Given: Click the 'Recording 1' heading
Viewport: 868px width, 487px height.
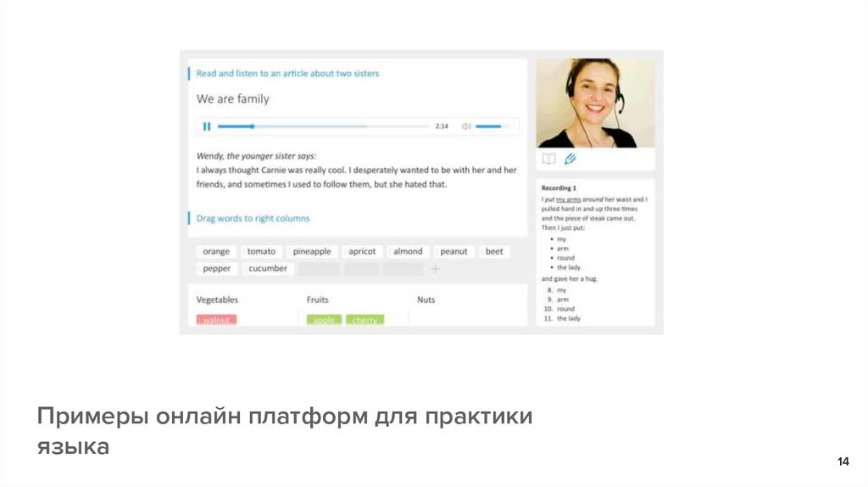Looking at the screenshot, I should click(559, 188).
